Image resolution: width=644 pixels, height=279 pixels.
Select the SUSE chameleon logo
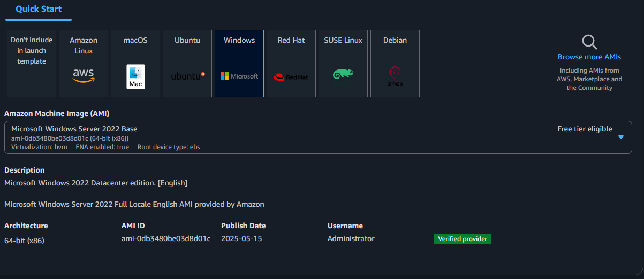point(343,76)
